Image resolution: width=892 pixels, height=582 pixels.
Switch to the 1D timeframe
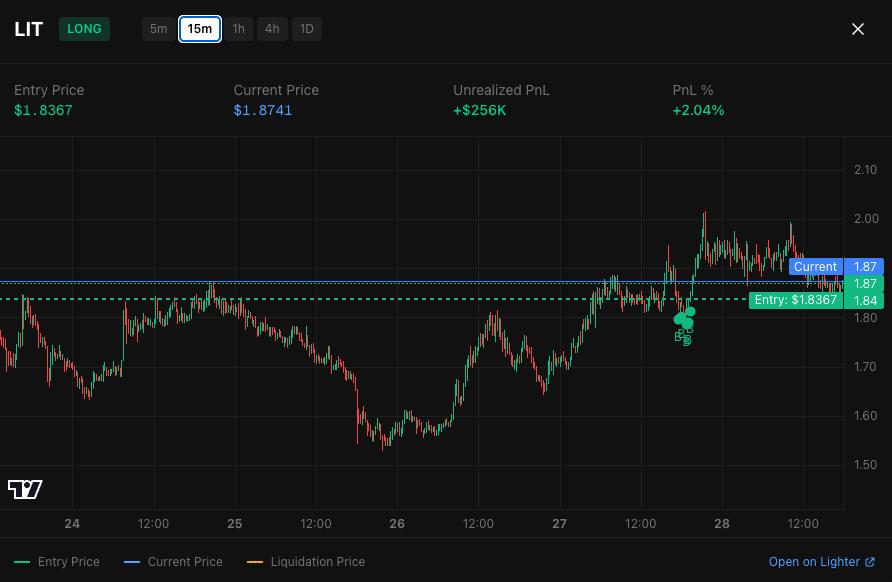(x=307, y=29)
